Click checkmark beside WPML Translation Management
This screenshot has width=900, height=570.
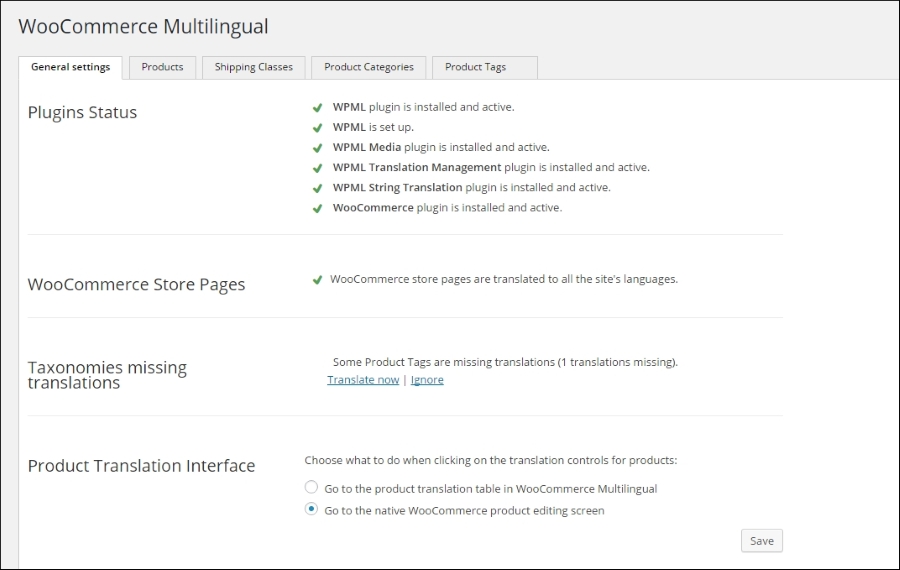pyautogui.click(x=317, y=168)
